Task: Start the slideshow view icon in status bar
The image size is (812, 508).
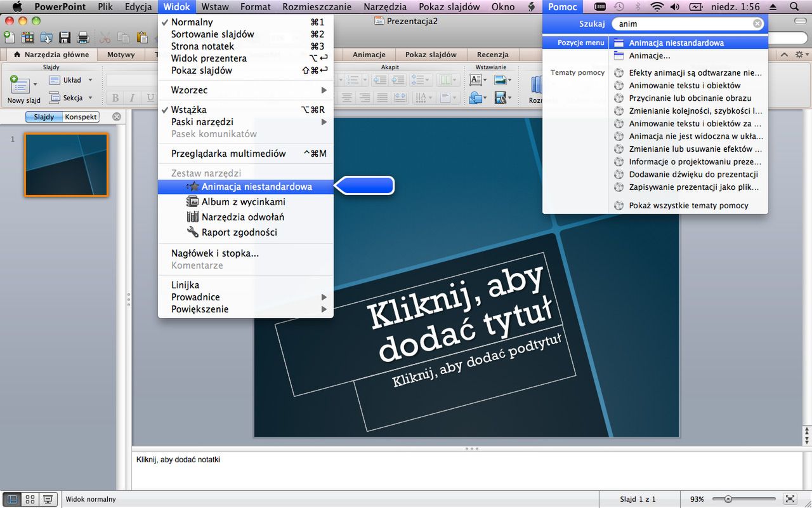Action: click(48, 499)
